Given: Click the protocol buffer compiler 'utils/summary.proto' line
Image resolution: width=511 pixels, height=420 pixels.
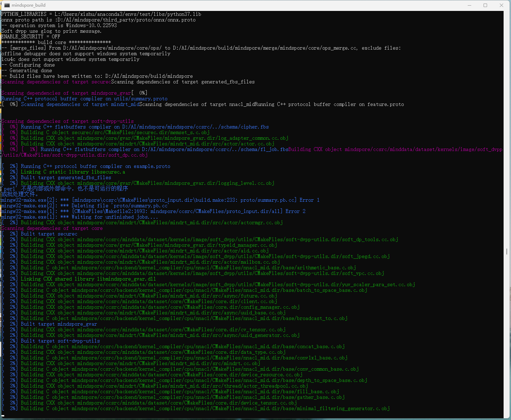Looking at the screenshot, I should coord(84,99).
